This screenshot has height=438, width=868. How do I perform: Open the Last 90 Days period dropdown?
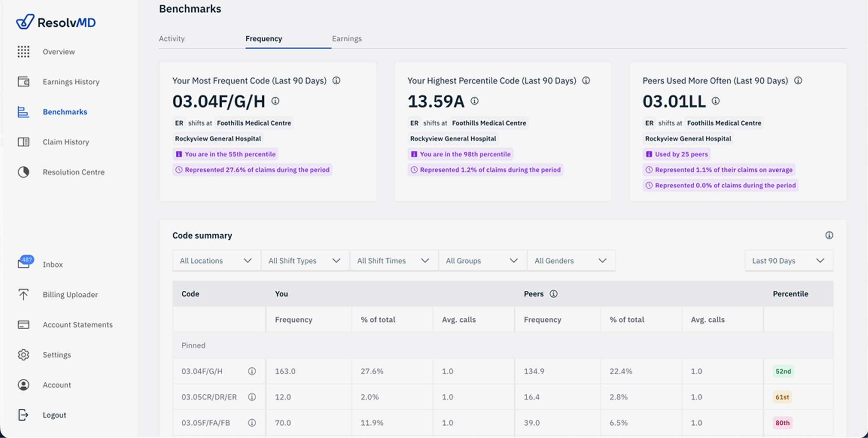pyautogui.click(x=788, y=261)
